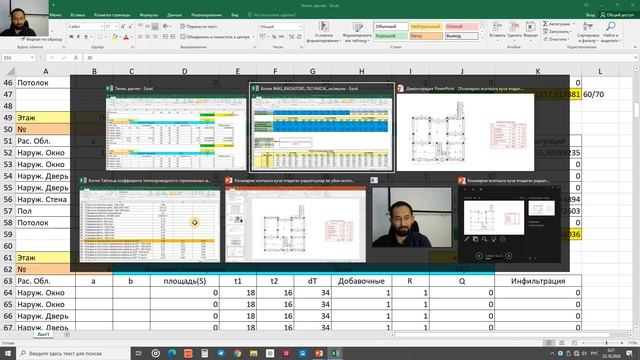Switch to PowerPoint editor window thumbnail
Image resolution: width=640 pixels, height=360 pixels.
[x=295, y=224]
